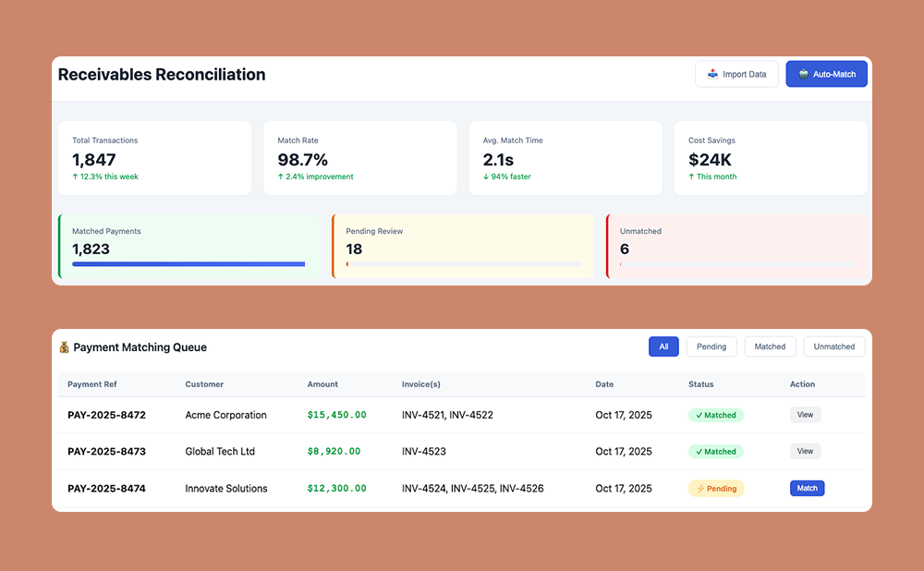The width and height of the screenshot is (924, 571).
Task: Select the All filter tab
Action: [x=663, y=346]
